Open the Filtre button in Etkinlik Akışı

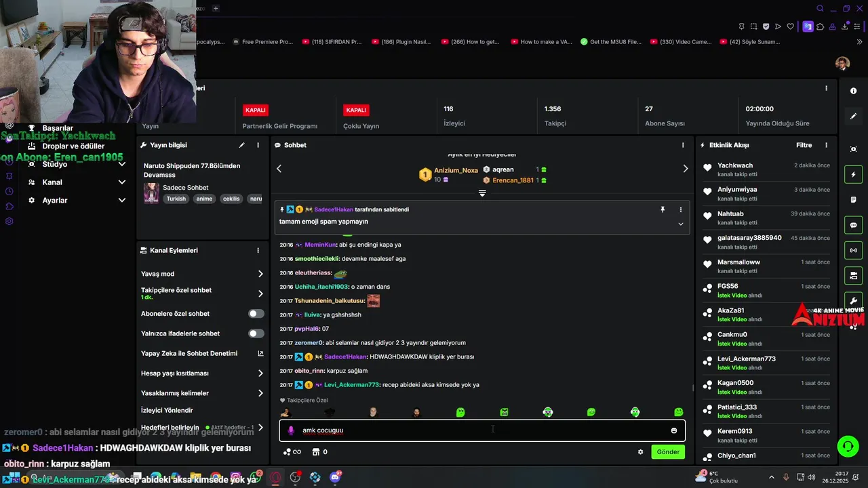pyautogui.click(x=804, y=145)
